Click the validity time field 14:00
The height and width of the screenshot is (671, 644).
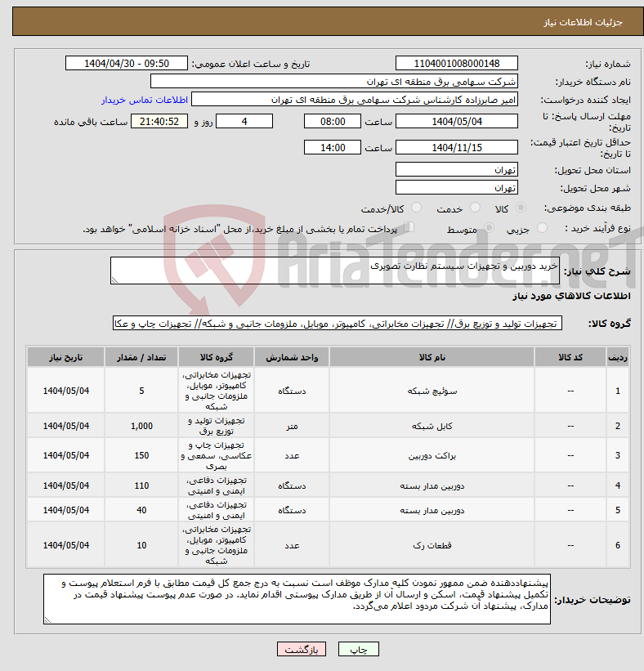point(333,148)
